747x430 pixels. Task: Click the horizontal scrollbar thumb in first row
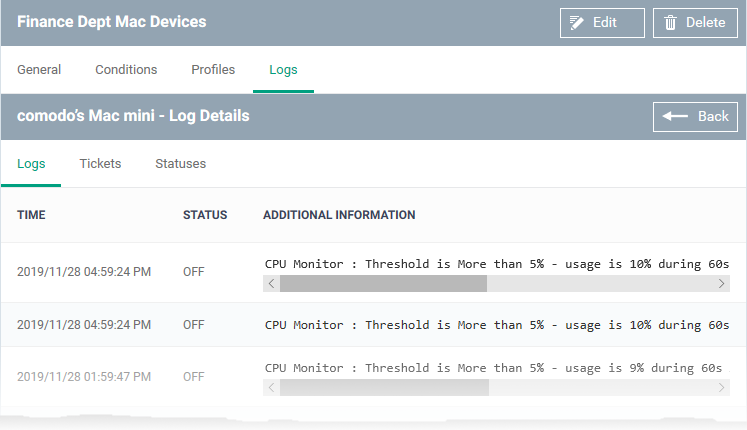(384, 284)
